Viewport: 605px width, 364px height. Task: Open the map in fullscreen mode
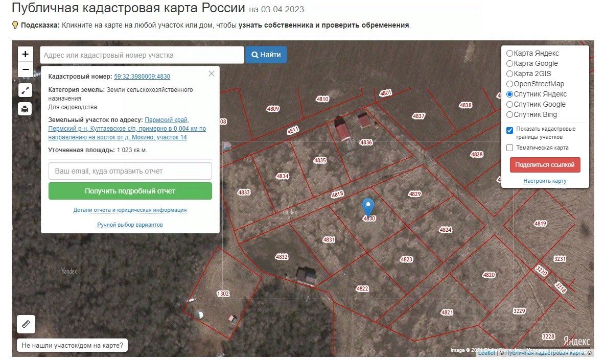[25, 90]
